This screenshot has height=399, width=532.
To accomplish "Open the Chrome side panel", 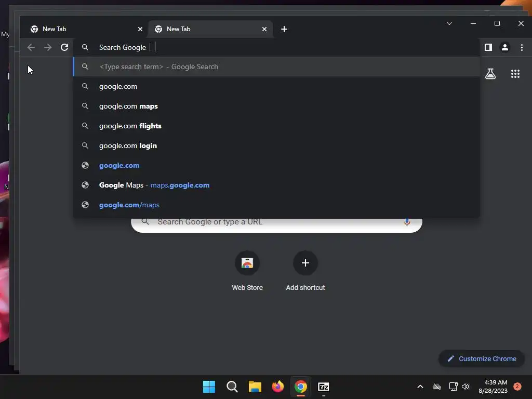I will (x=488, y=47).
